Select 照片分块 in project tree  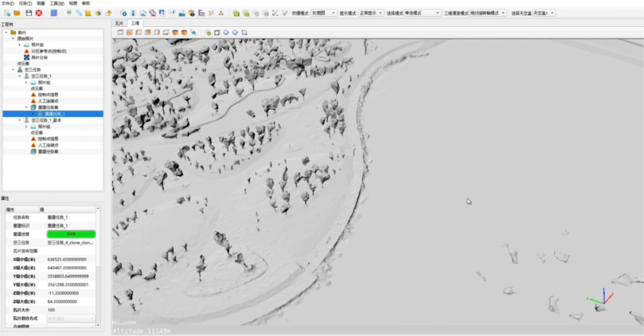[39, 57]
